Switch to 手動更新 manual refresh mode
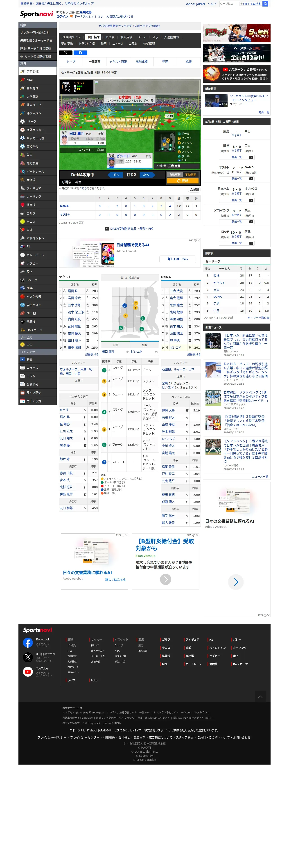Screen dimensions: 289x868 (x=191, y=175)
